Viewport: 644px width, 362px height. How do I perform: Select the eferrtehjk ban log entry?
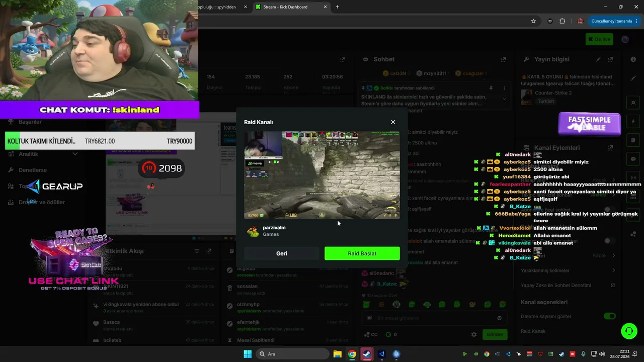(x=287, y=325)
